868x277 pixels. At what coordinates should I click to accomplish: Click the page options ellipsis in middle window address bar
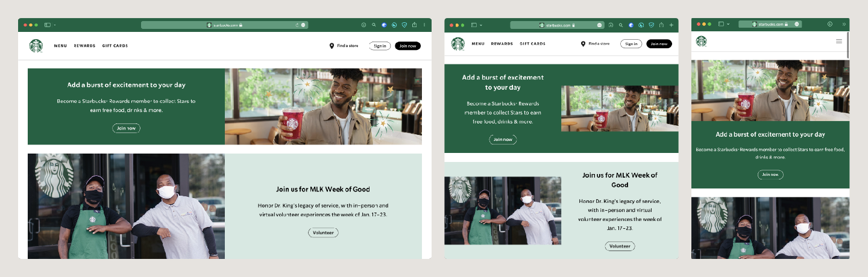(x=599, y=25)
